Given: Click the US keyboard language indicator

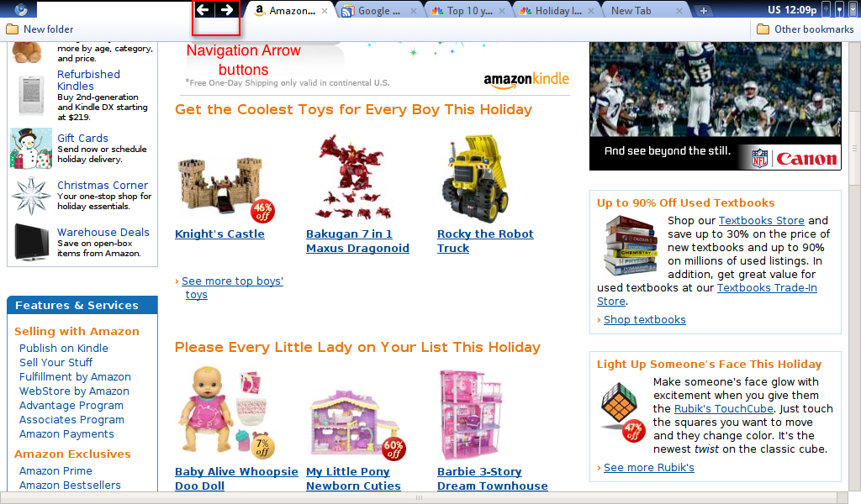Looking at the screenshot, I should 774,10.
